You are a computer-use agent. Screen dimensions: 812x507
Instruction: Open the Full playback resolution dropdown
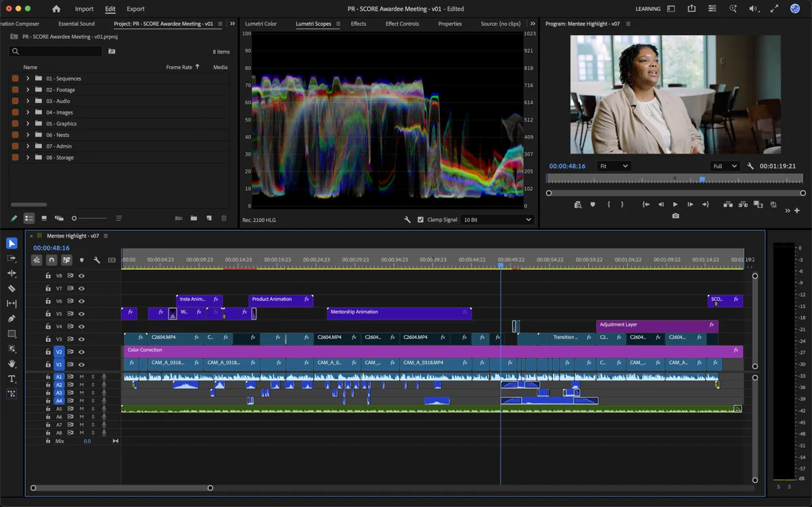click(x=724, y=166)
